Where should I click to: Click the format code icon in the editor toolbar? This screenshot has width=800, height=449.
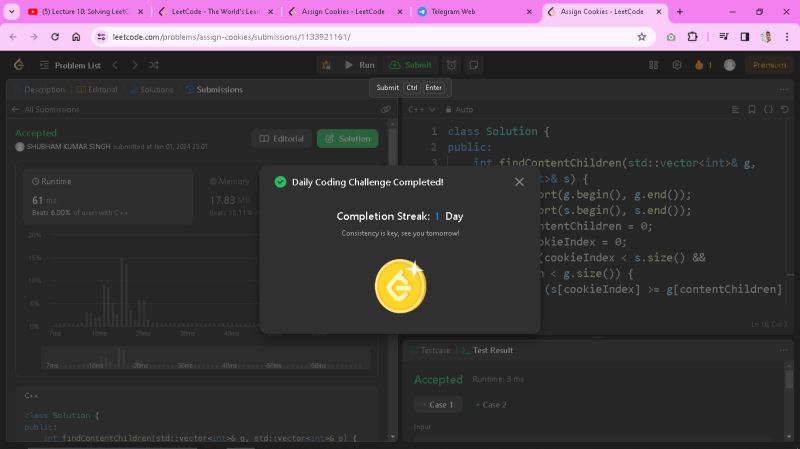click(735, 109)
